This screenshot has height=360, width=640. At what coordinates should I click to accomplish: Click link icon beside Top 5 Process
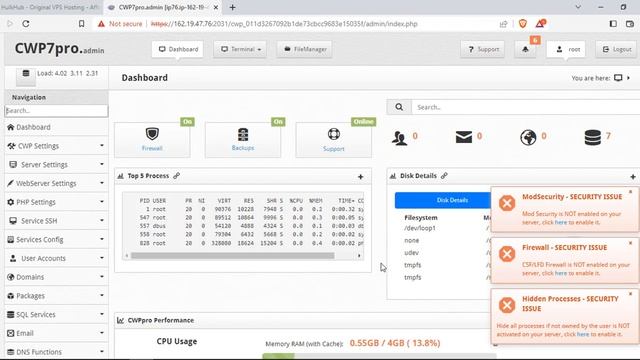pos(176,176)
